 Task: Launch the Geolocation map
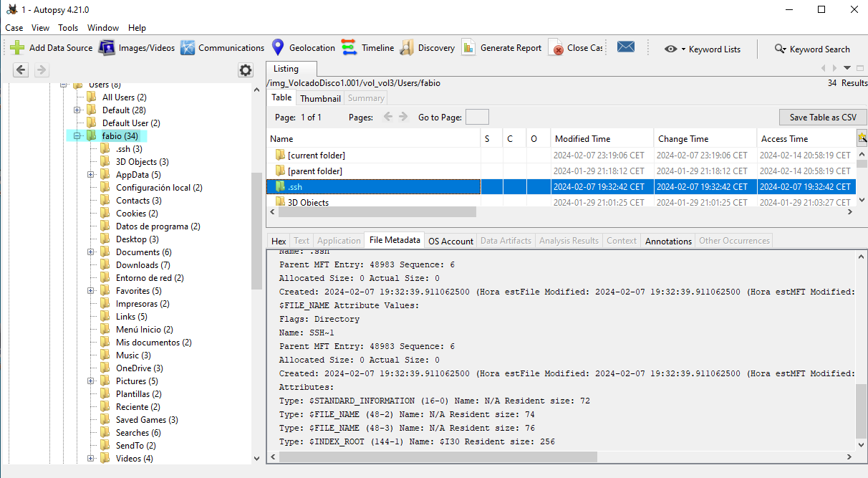pos(278,48)
